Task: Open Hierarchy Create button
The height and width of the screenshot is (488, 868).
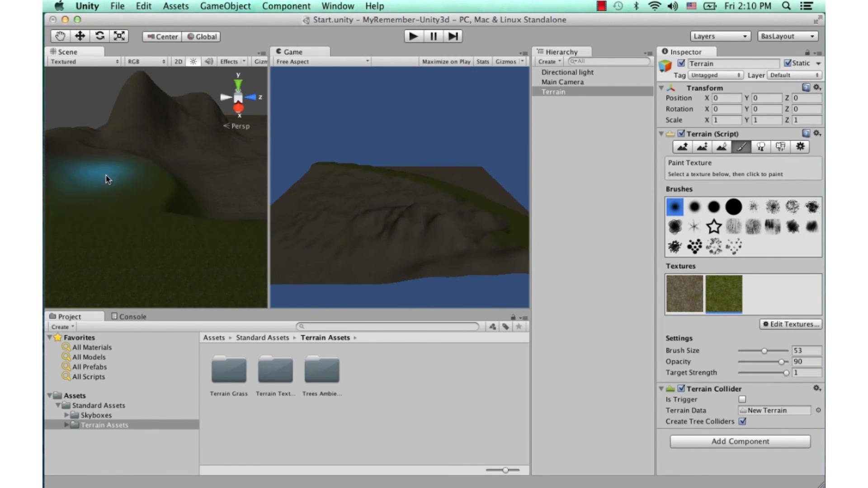Action: tap(549, 61)
